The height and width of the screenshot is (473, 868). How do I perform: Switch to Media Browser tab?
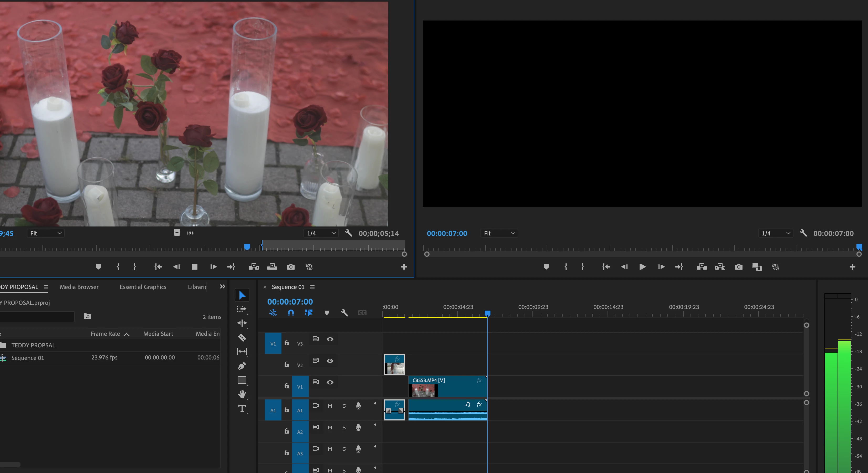79,287
